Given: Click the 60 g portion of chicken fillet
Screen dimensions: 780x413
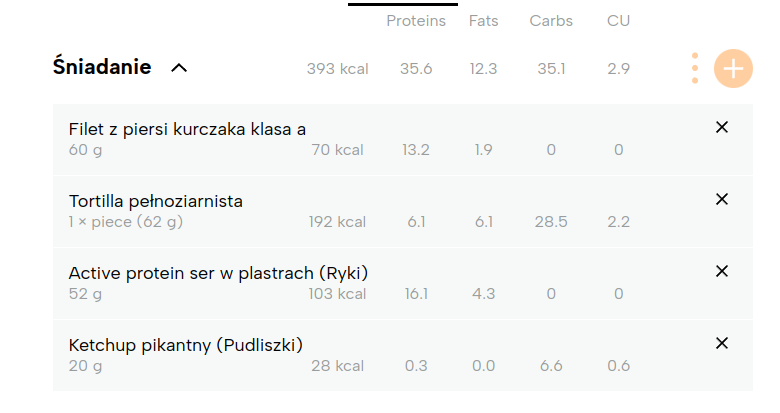Looking at the screenshot, I should coord(85,150).
